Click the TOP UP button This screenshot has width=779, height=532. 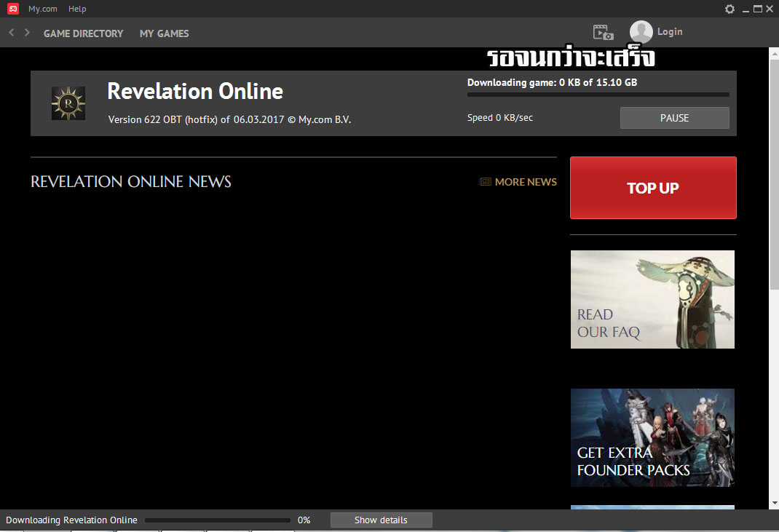pyautogui.click(x=652, y=188)
